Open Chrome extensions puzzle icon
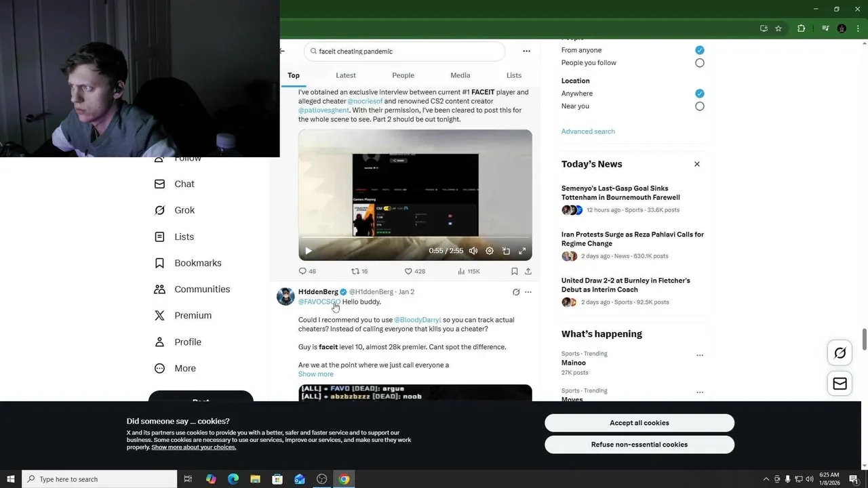 pos(801,28)
